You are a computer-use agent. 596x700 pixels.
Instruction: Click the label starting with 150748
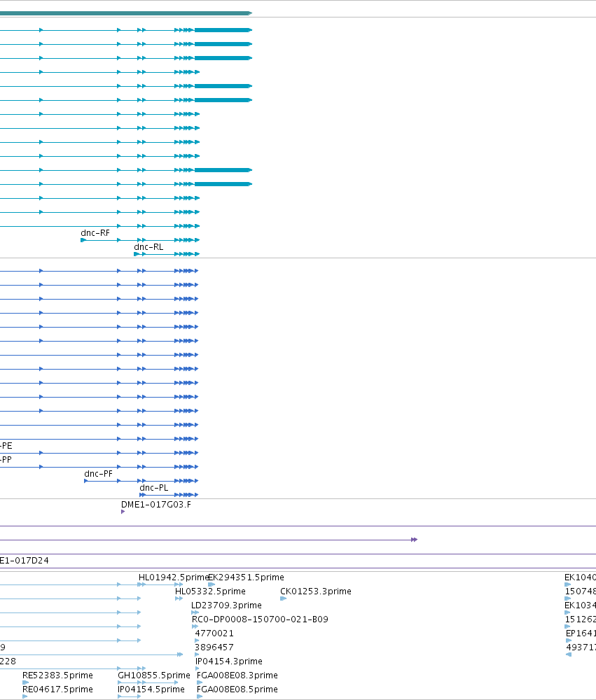581,591
